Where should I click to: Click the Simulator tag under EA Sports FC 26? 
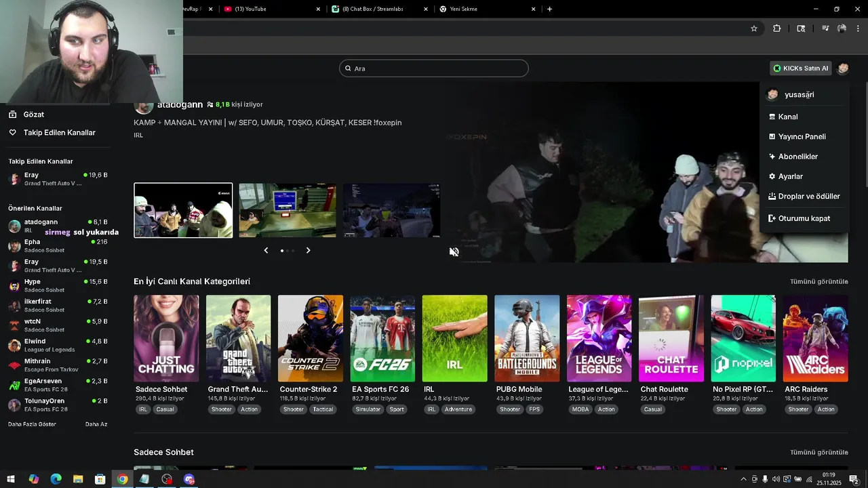tap(368, 409)
